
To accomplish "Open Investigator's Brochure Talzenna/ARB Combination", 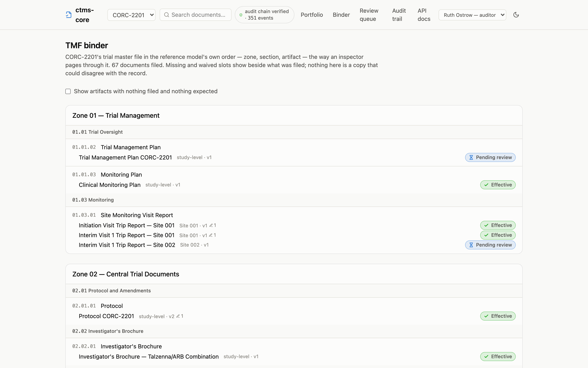I will pyautogui.click(x=149, y=357).
